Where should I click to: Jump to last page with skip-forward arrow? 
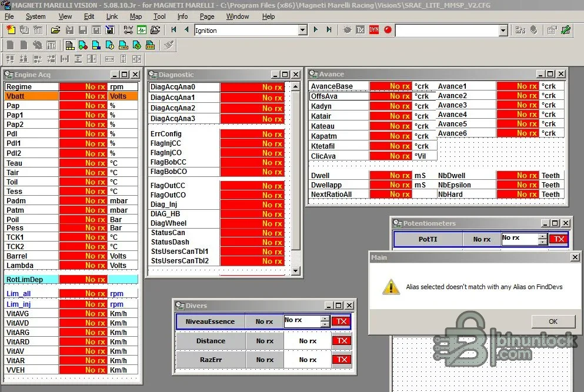pos(329,30)
